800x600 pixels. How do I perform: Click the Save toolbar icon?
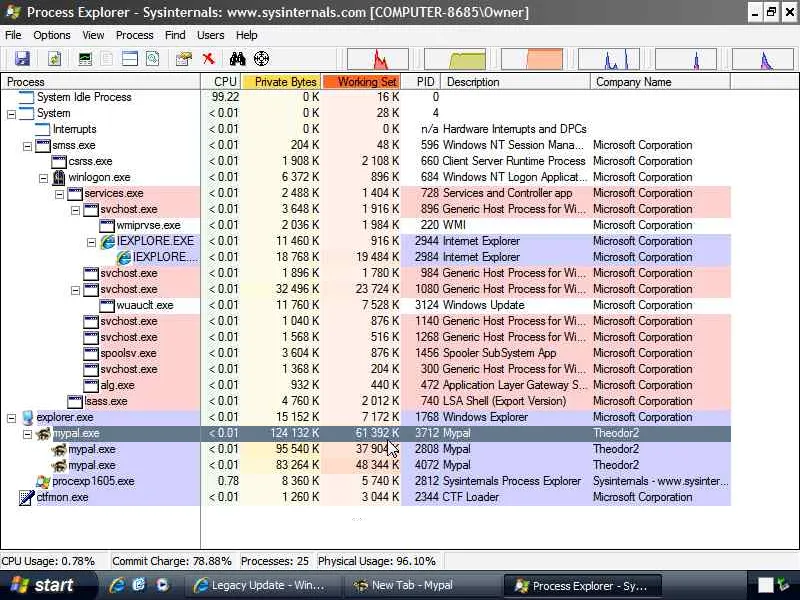[x=22, y=59]
